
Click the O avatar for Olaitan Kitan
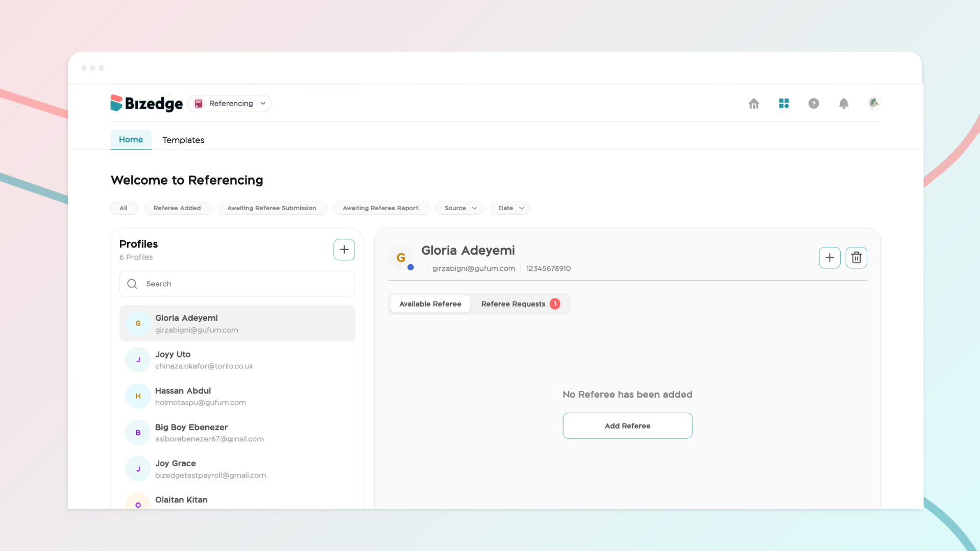tap(138, 502)
